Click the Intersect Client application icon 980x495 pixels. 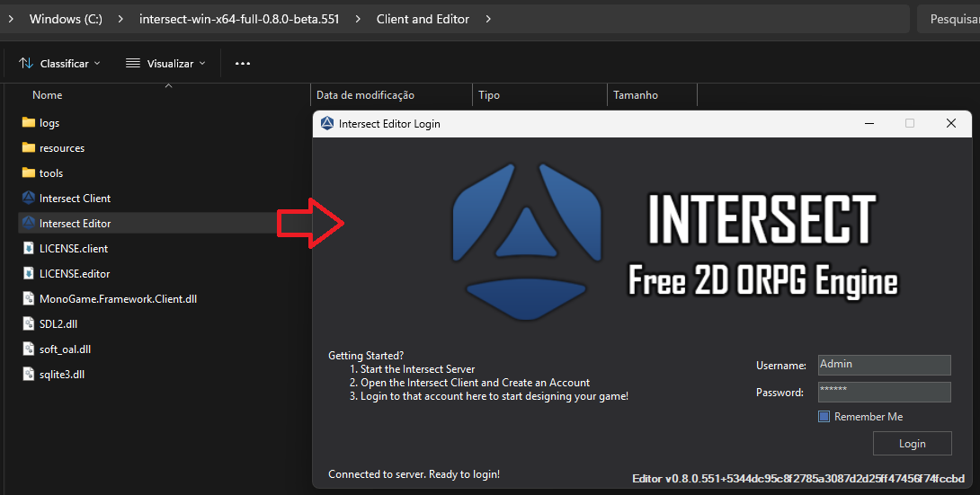[x=28, y=198]
